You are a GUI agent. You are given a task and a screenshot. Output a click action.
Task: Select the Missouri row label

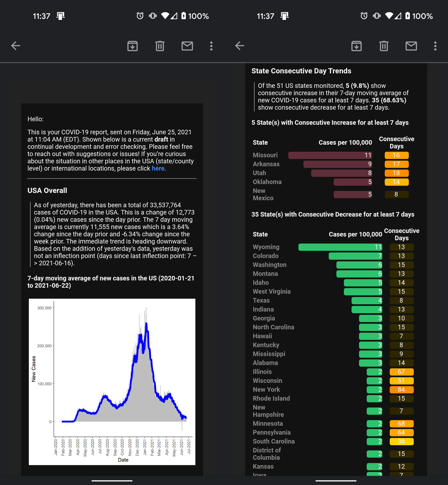click(x=265, y=155)
